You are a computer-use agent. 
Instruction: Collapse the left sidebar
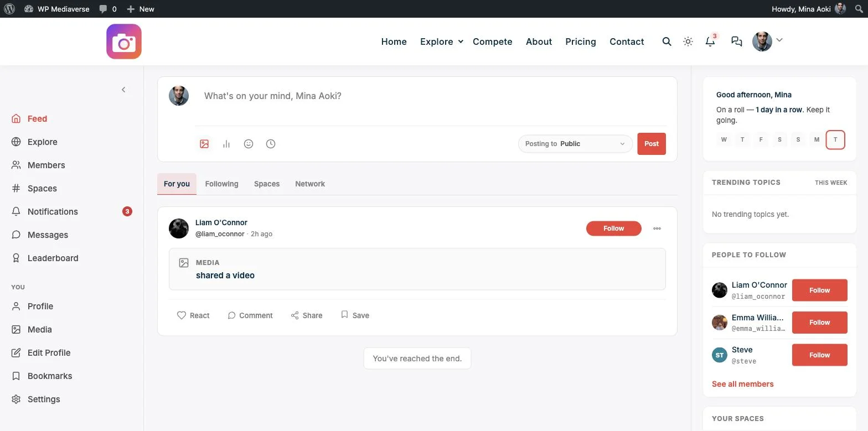123,90
